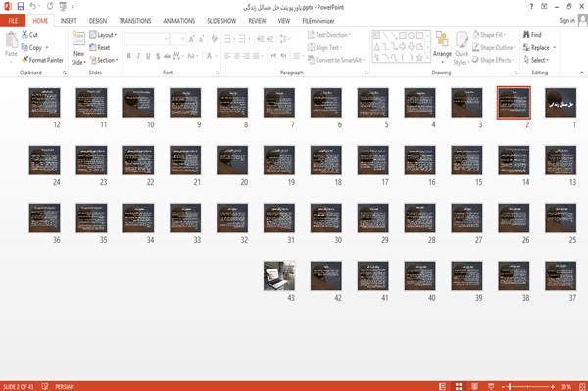Click the Cut command
588x391 pixels.
tap(29, 35)
